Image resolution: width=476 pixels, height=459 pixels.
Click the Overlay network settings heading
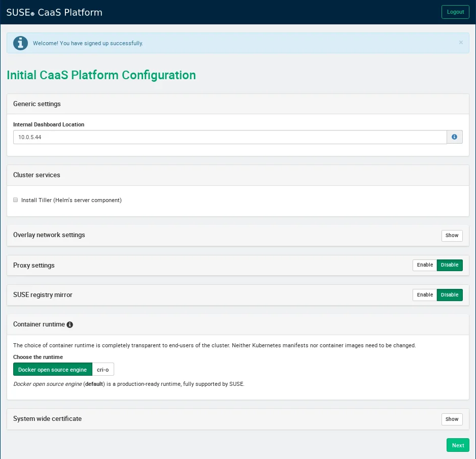(x=49, y=235)
